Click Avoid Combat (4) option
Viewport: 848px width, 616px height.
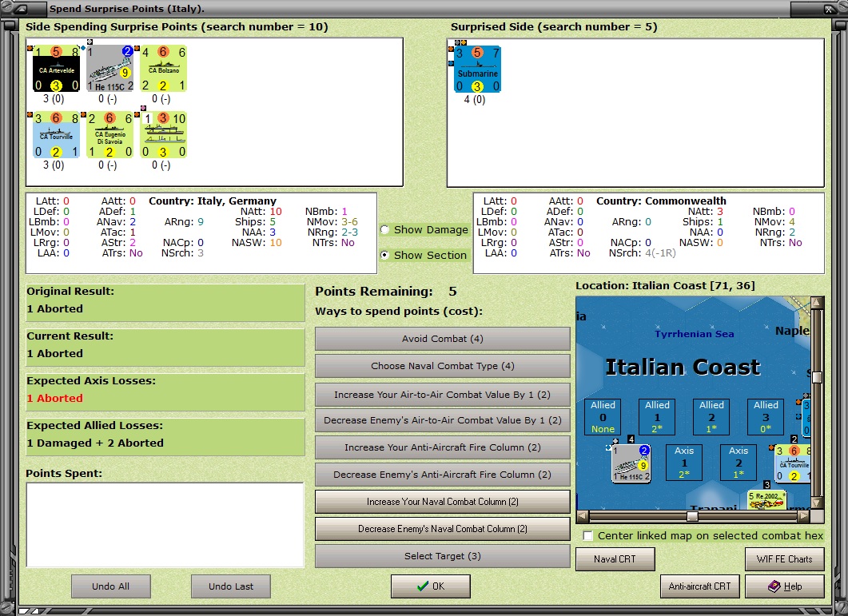pyautogui.click(x=443, y=339)
